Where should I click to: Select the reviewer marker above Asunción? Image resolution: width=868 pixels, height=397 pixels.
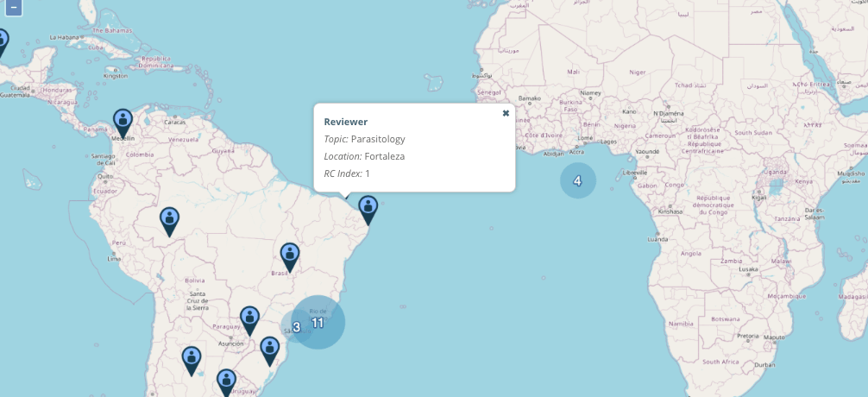[x=249, y=321]
